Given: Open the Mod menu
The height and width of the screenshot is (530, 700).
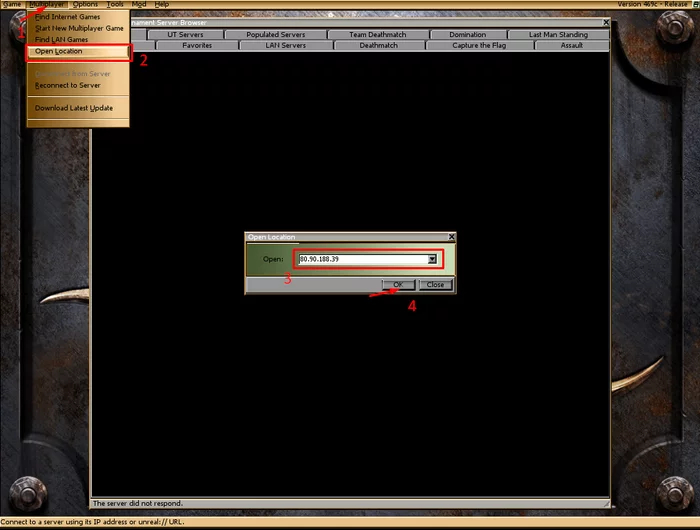Looking at the screenshot, I should pyautogui.click(x=138, y=4).
